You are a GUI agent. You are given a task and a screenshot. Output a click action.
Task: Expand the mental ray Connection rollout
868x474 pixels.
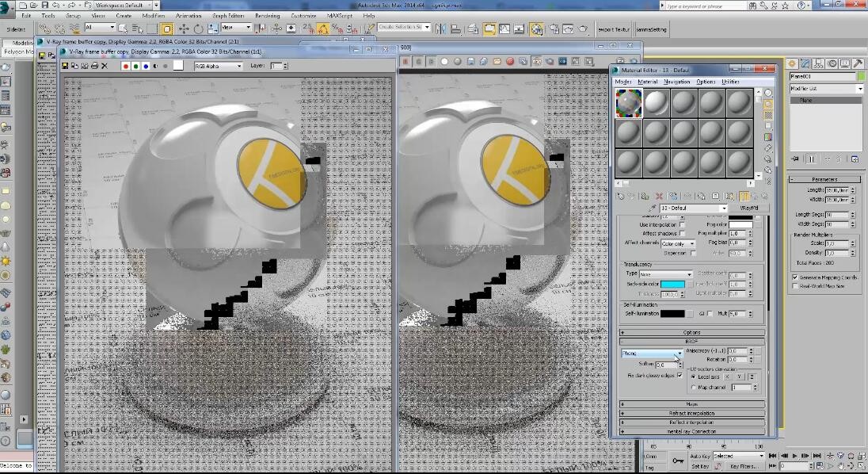point(692,431)
